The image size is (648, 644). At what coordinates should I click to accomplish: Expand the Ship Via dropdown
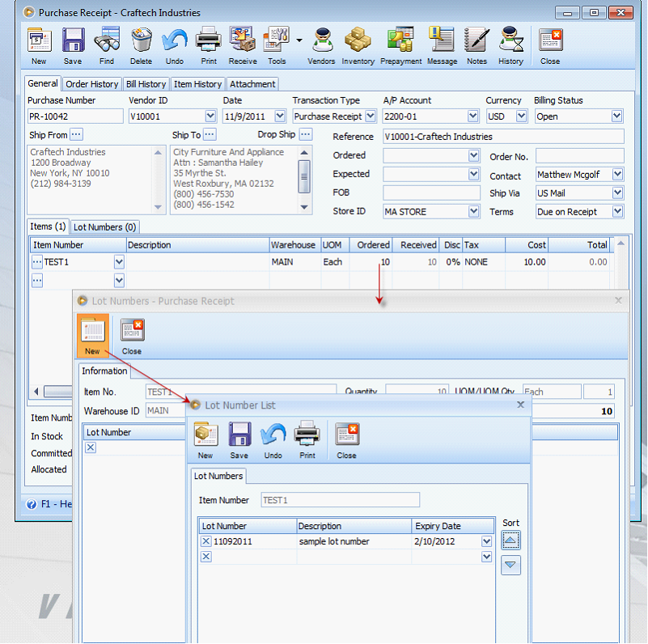(x=617, y=193)
